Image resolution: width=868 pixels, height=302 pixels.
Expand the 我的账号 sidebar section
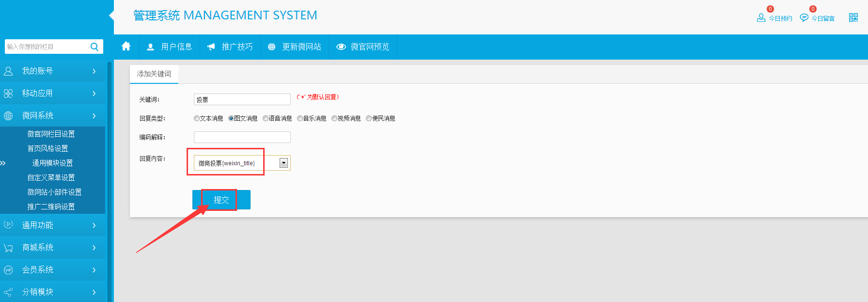[x=53, y=71]
